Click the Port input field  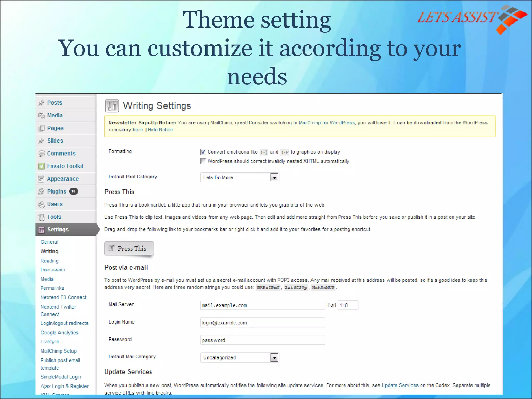pyautogui.click(x=348, y=305)
